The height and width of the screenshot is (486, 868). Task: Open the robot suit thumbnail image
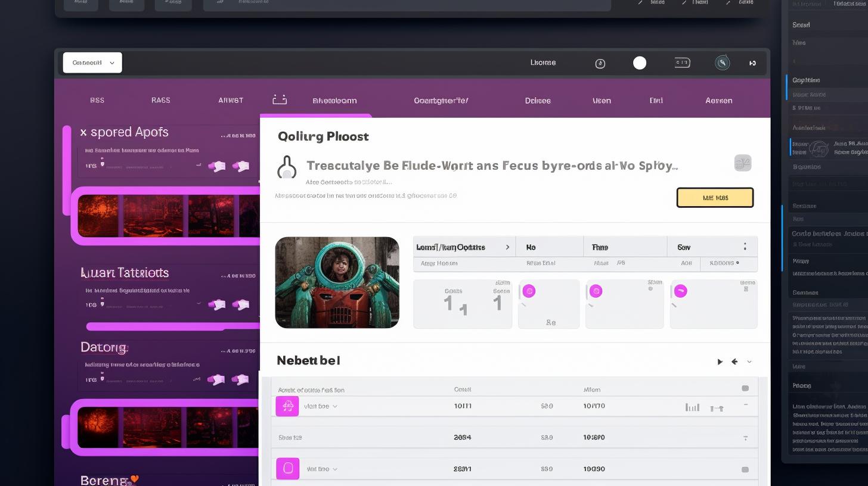coord(337,282)
